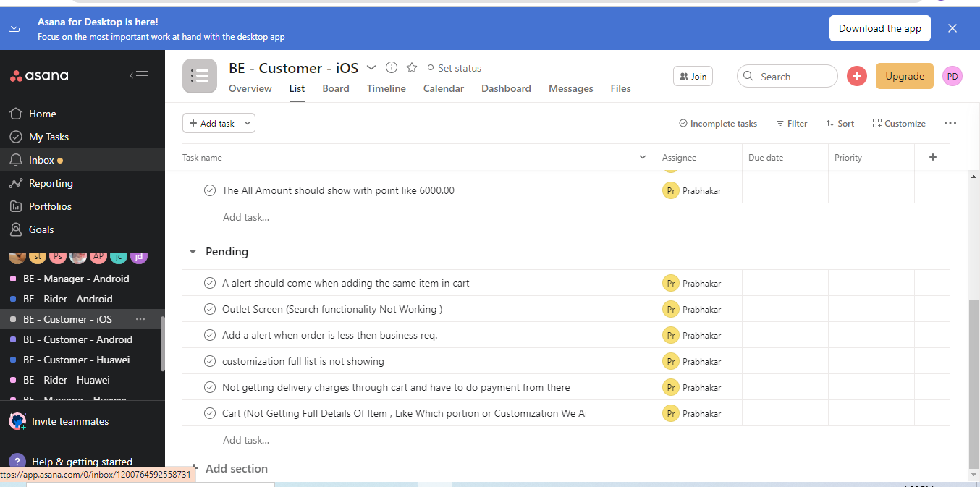Open the PD profile avatar
Viewport: 980px width, 487px height.
pyautogui.click(x=952, y=76)
